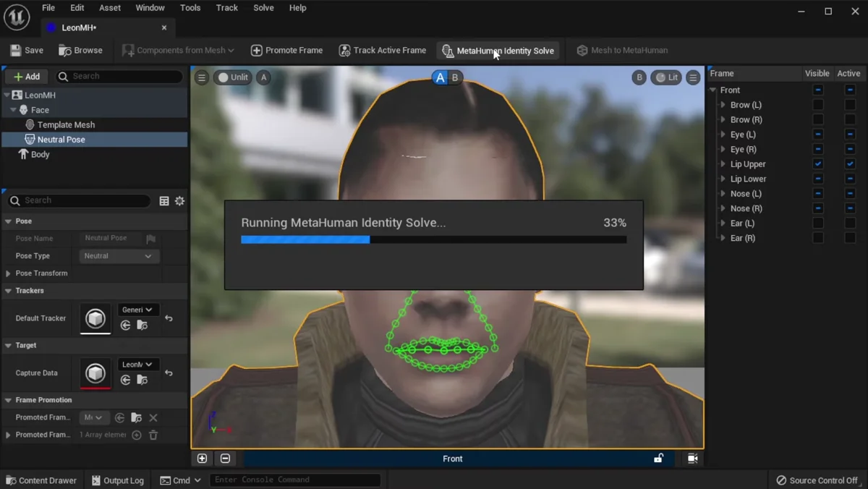Viewport: 868px width, 489px height.
Task: Collapse the Trackers section
Action: (x=8, y=291)
